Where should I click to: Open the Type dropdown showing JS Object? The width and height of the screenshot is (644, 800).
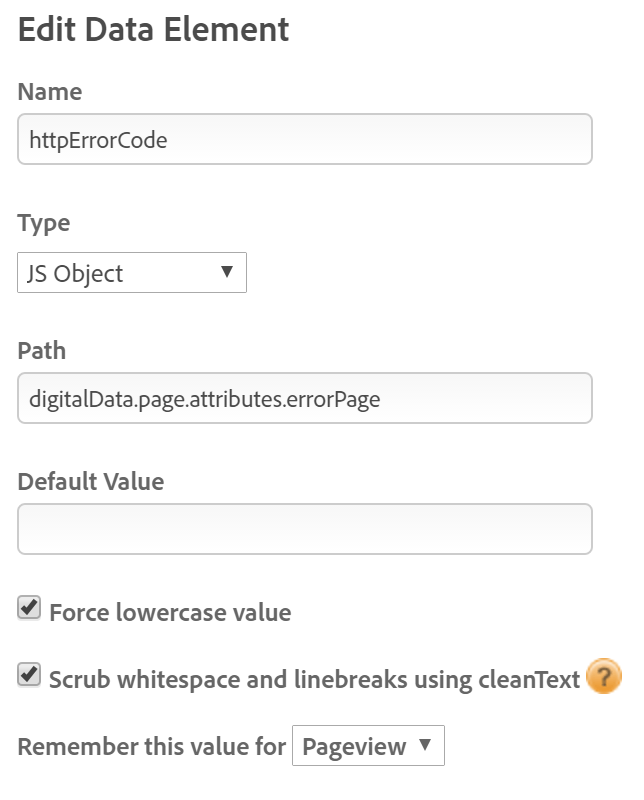click(131, 273)
